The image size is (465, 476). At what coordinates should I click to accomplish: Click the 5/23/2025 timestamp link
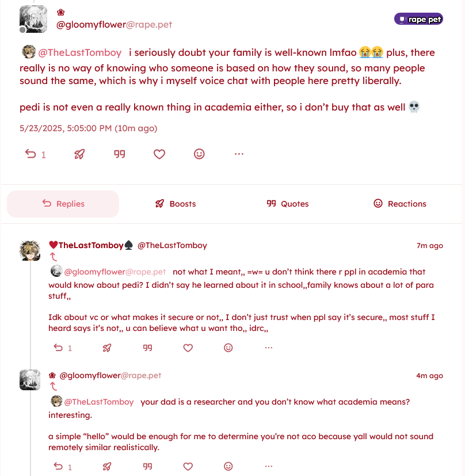click(x=88, y=128)
